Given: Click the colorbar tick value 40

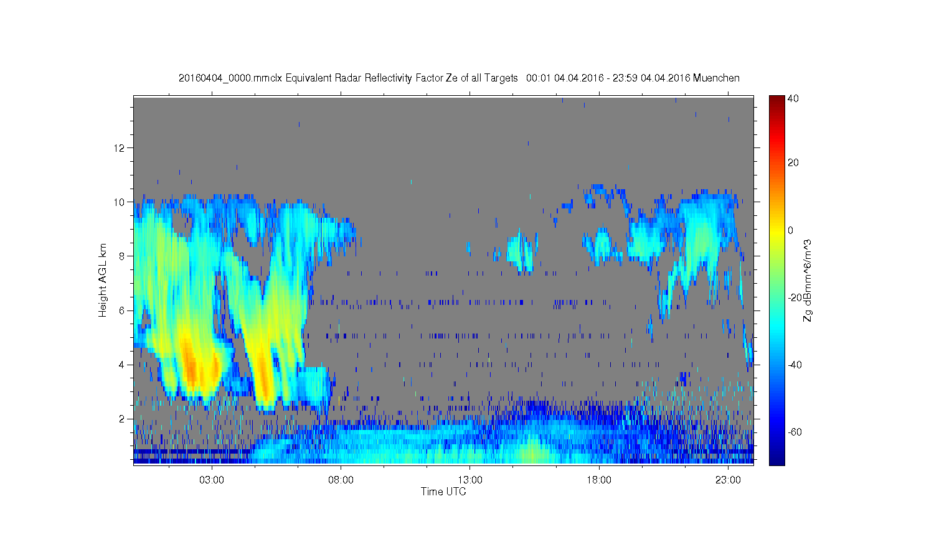Looking at the screenshot, I should click(x=793, y=99).
